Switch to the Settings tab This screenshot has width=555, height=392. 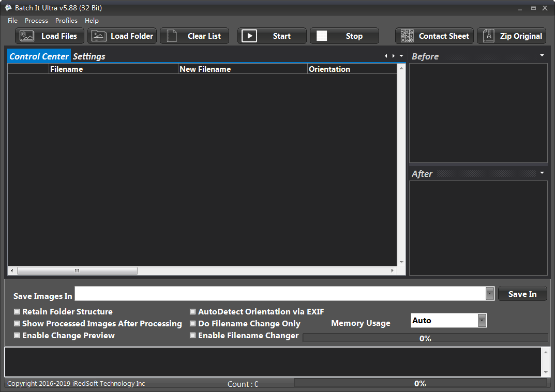point(89,56)
